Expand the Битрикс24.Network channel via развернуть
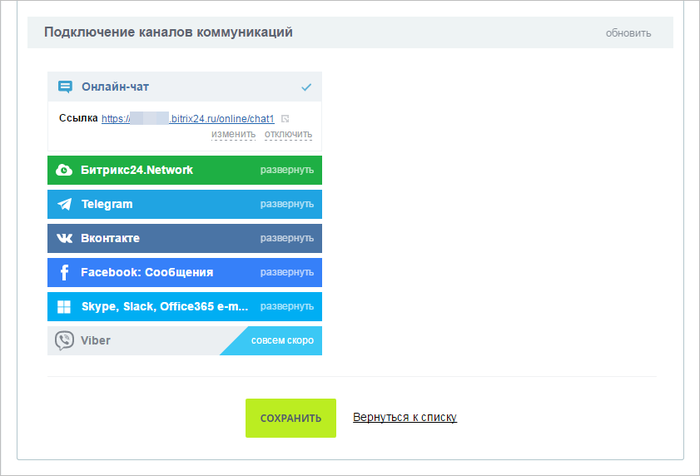The height and width of the screenshot is (476, 700). (x=287, y=170)
